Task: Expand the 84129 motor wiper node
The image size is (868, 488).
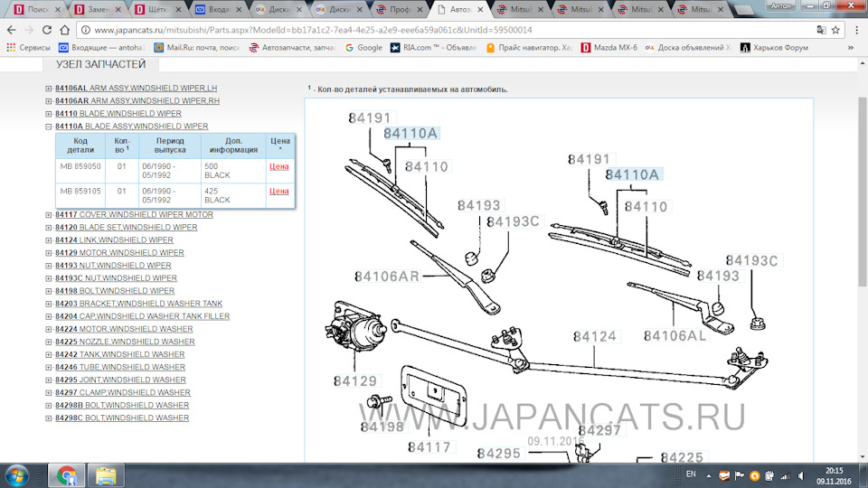Action: (49, 253)
